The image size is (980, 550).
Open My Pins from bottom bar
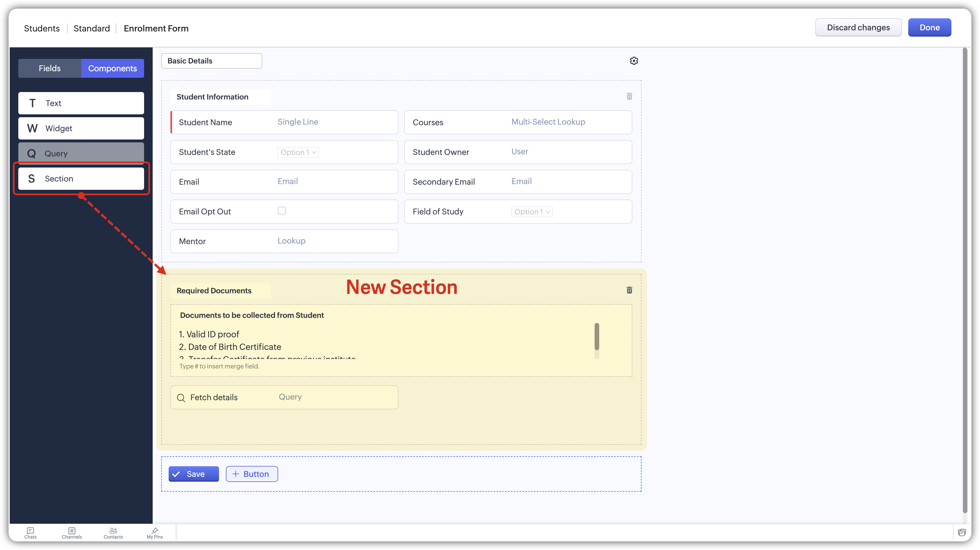point(155,533)
